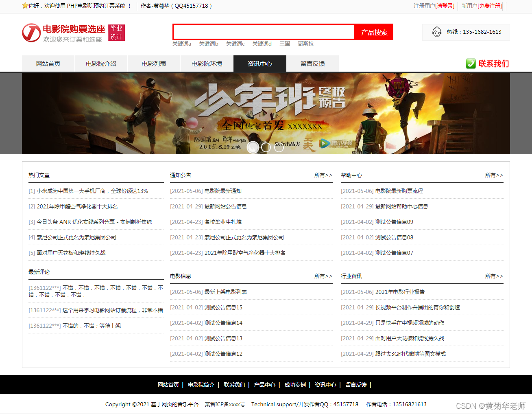Select the third banner carousel dot

click(x=279, y=147)
